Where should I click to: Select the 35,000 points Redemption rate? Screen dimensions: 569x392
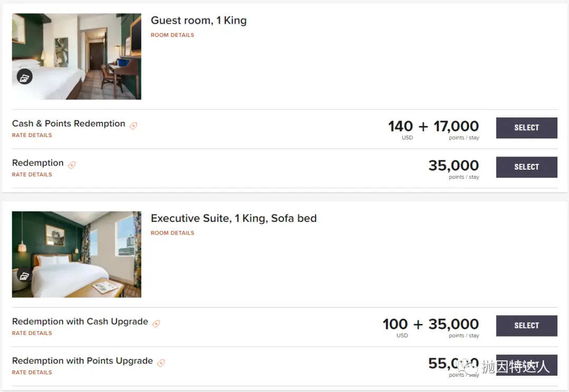526,167
